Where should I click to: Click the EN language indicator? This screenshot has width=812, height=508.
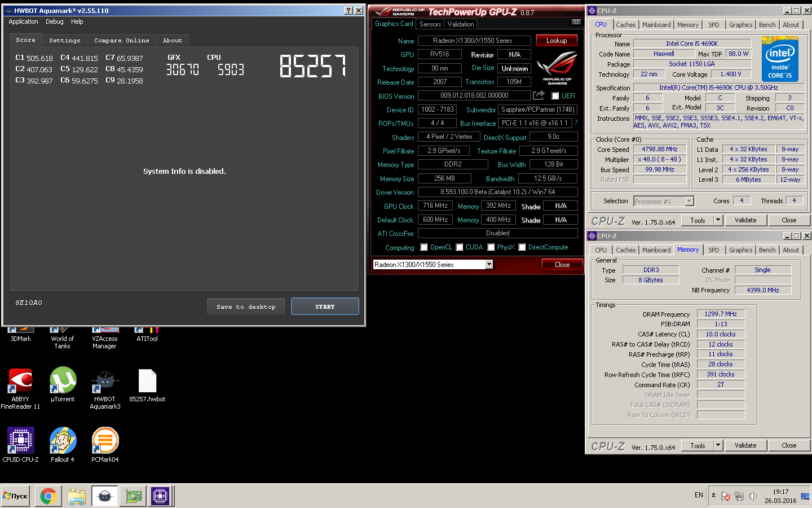(699, 495)
